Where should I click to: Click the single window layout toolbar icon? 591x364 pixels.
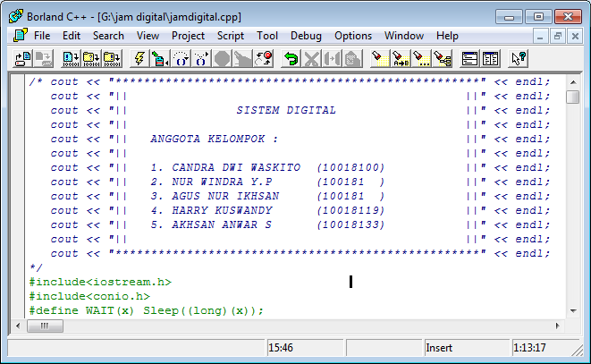coord(469,59)
